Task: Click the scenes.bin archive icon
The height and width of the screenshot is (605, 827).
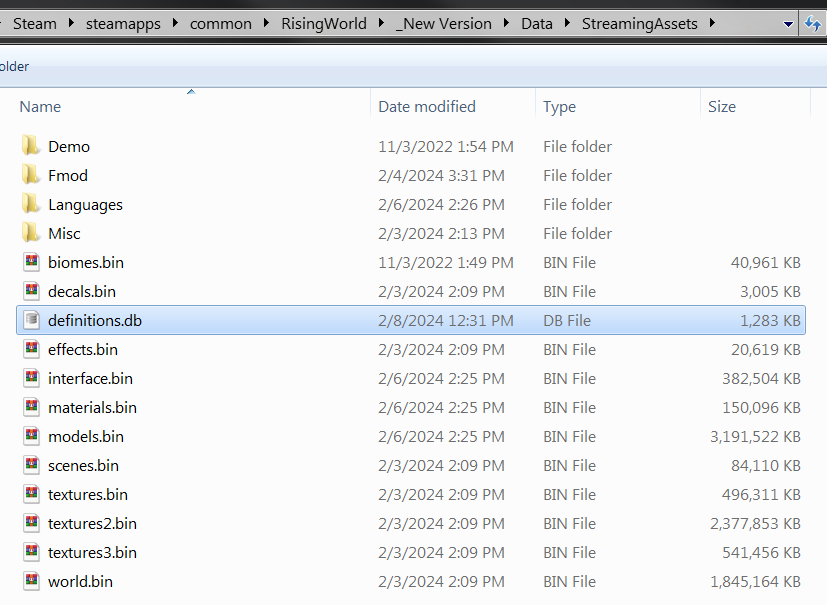Action: (32, 465)
